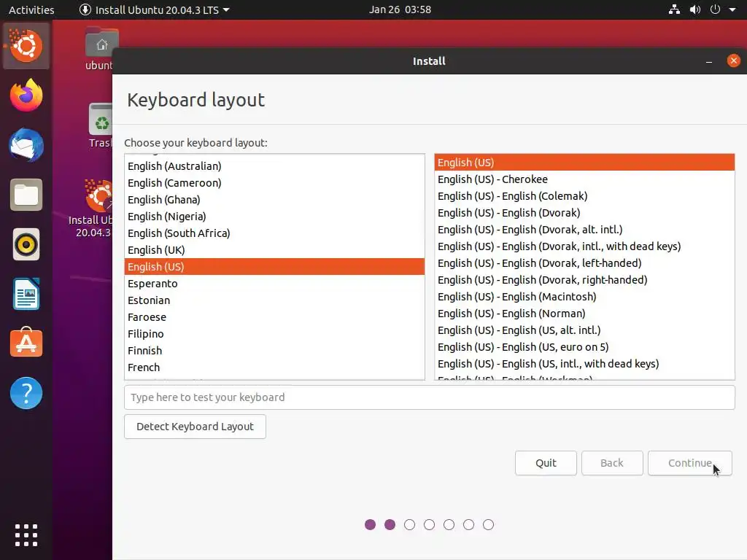Open the Activities overview
Viewport: 747px width, 560px height.
(31, 9)
